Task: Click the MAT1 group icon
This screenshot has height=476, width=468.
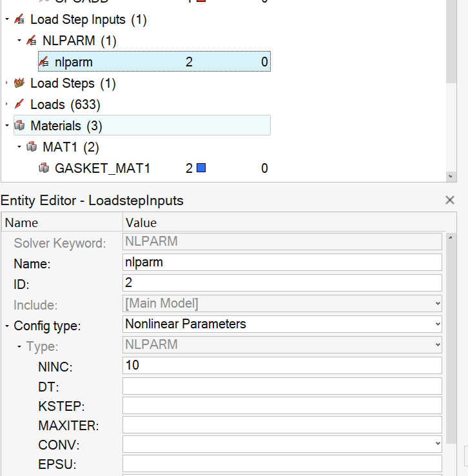Action: click(x=31, y=147)
